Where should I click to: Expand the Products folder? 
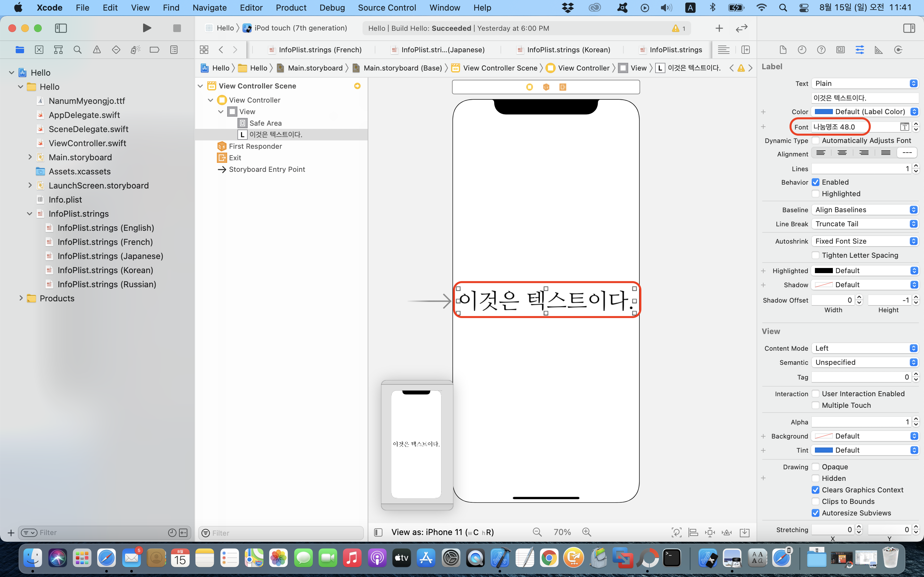coord(21,298)
